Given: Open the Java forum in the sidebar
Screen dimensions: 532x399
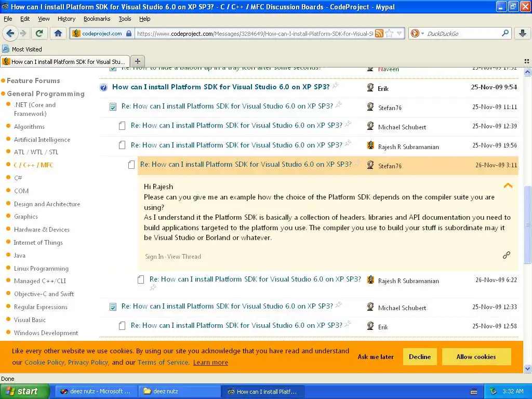Looking at the screenshot, I should pyautogui.click(x=19, y=256).
